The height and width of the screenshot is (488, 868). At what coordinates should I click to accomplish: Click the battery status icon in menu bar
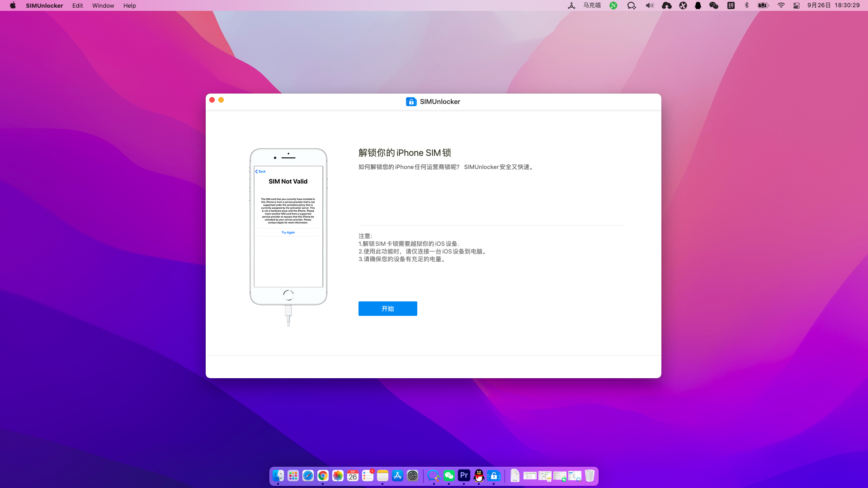(763, 5)
